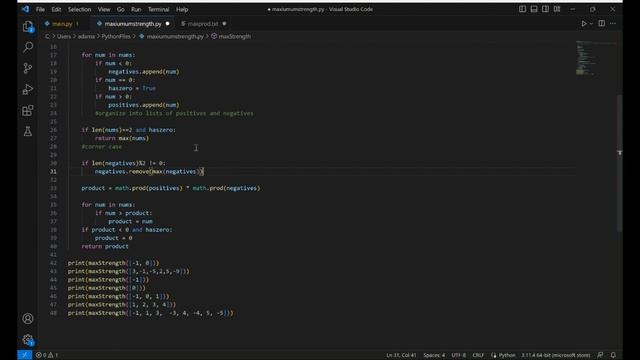Click the 'if product < 0 and haszero:' line

point(127,230)
